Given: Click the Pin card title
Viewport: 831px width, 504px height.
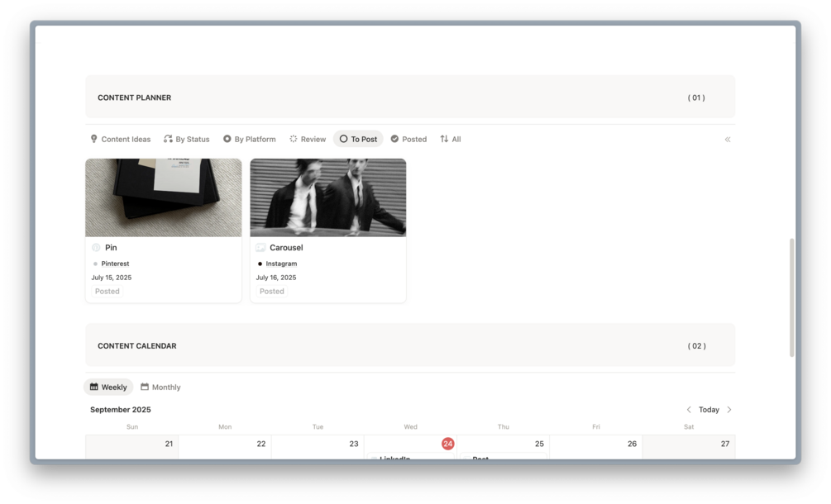Looking at the screenshot, I should 111,247.
